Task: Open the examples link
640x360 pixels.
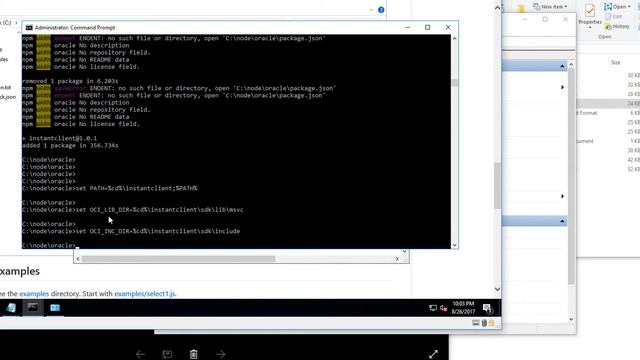Action: 34,293
